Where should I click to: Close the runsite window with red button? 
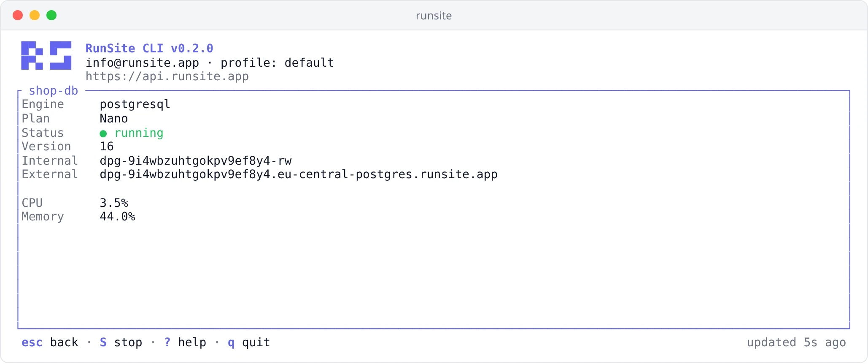click(18, 15)
